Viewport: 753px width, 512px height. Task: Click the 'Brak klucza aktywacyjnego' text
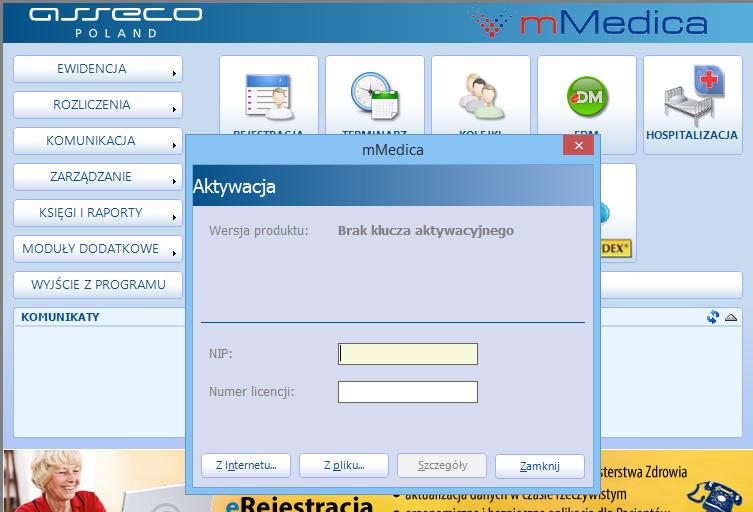point(425,231)
